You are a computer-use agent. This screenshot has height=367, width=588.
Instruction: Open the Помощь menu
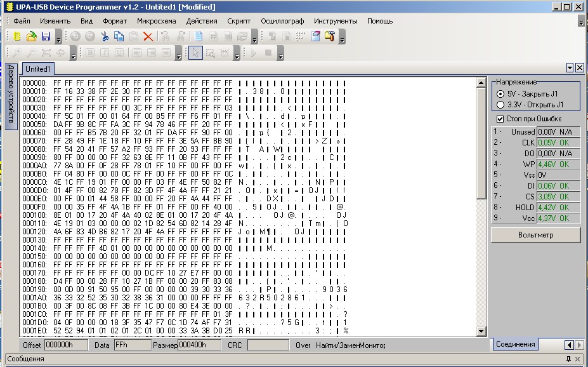pyautogui.click(x=380, y=21)
